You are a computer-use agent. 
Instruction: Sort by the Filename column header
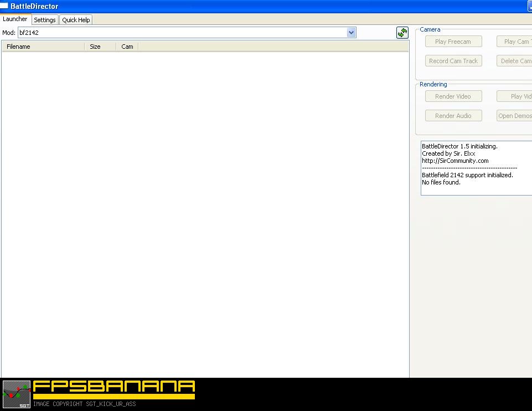pos(43,47)
